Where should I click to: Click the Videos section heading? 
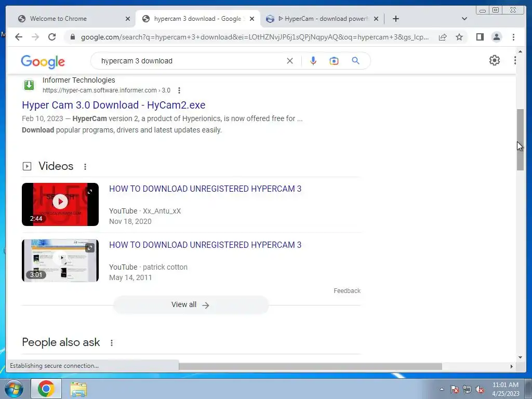56,166
